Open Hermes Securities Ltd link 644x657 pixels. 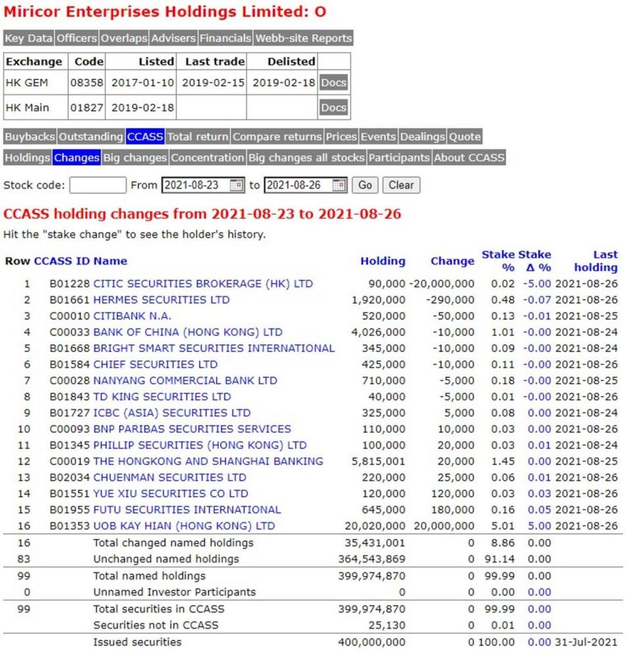click(161, 300)
